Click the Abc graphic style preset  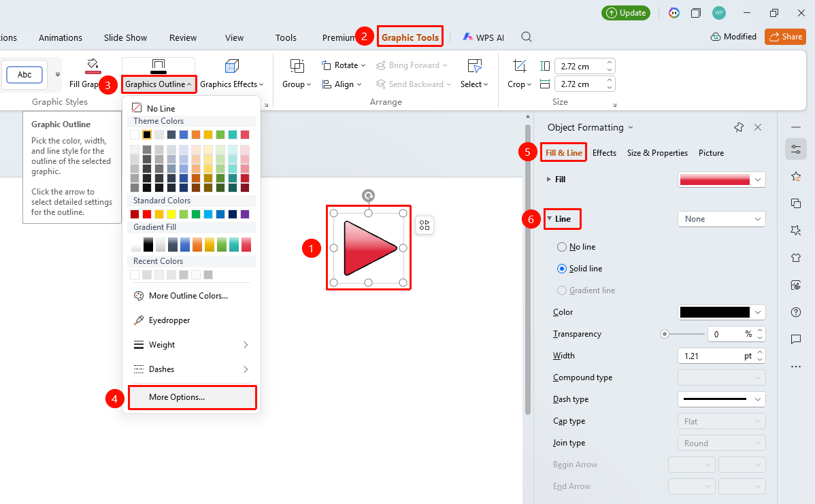pyautogui.click(x=24, y=74)
